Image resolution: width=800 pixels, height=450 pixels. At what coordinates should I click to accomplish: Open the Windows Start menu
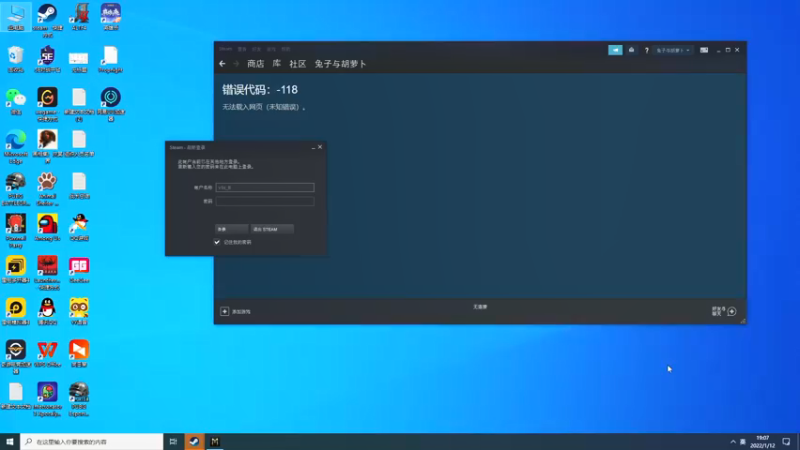(x=10, y=441)
